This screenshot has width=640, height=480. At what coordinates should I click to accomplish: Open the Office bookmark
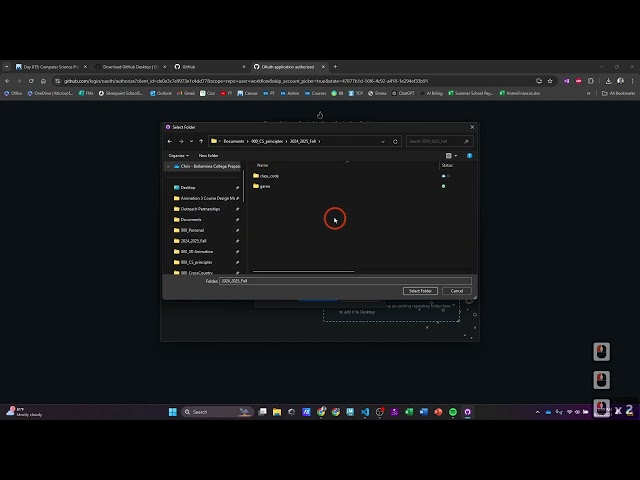(13, 93)
